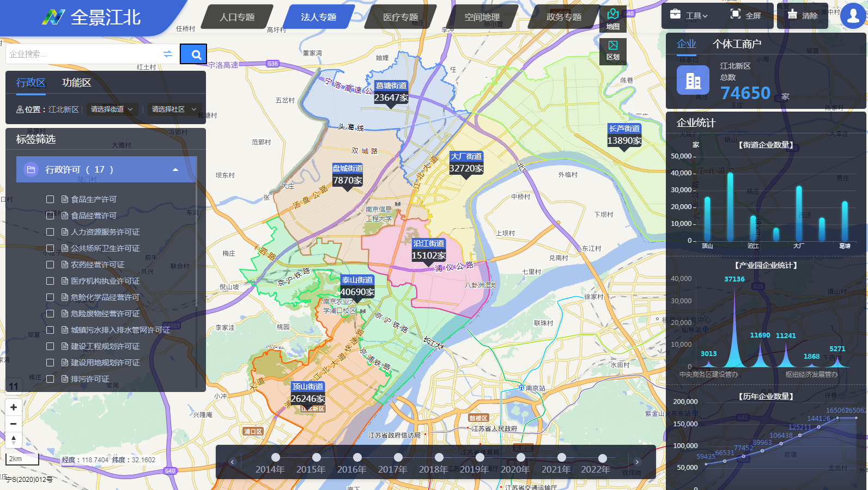This screenshot has height=490, width=868.
Task: Select the 2018年 timeline point
Action: coord(439,458)
